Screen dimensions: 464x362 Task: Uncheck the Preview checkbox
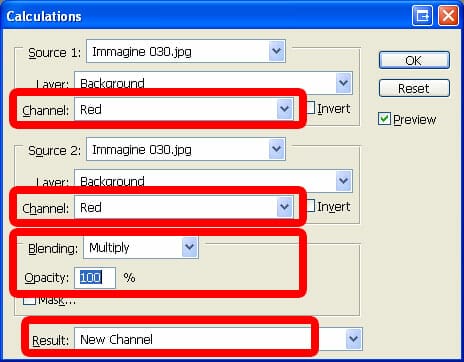click(384, 119)
